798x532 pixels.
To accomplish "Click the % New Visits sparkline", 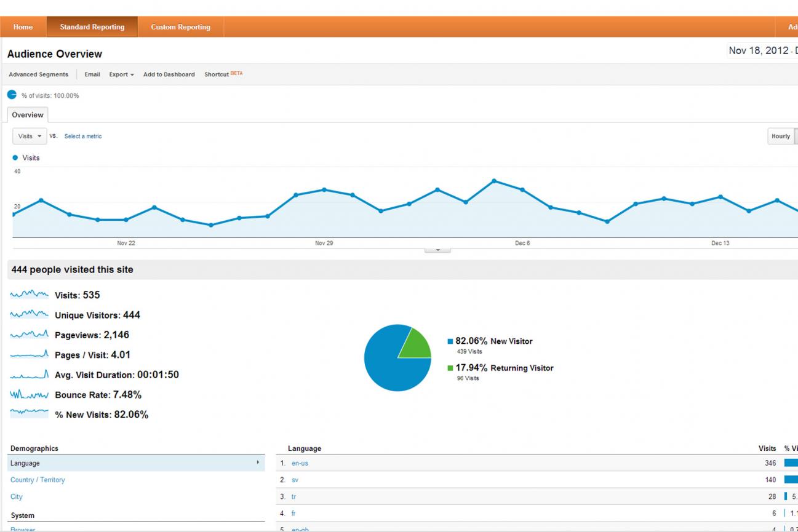I will pyautogui.click(x=29, y=414).
